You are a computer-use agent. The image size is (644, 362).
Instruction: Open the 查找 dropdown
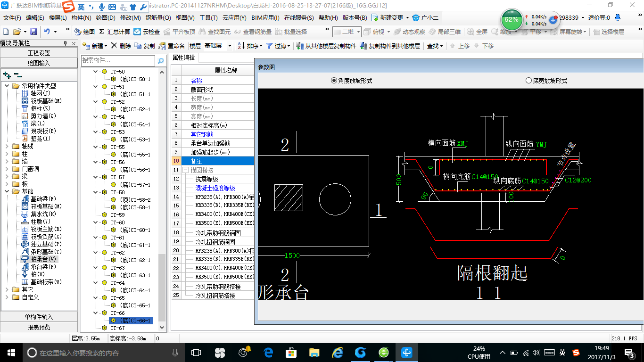pyautogui.click(x=435, y=46)
